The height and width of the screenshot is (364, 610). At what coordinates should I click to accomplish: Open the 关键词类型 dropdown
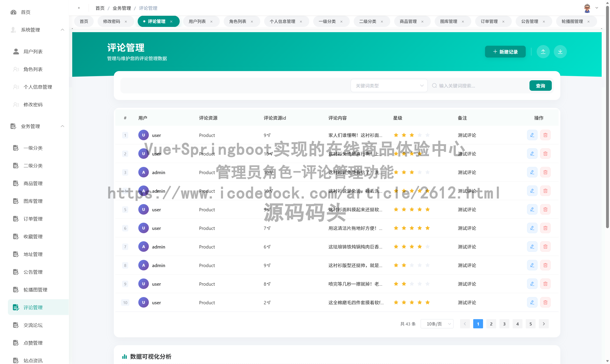(389, 85)
